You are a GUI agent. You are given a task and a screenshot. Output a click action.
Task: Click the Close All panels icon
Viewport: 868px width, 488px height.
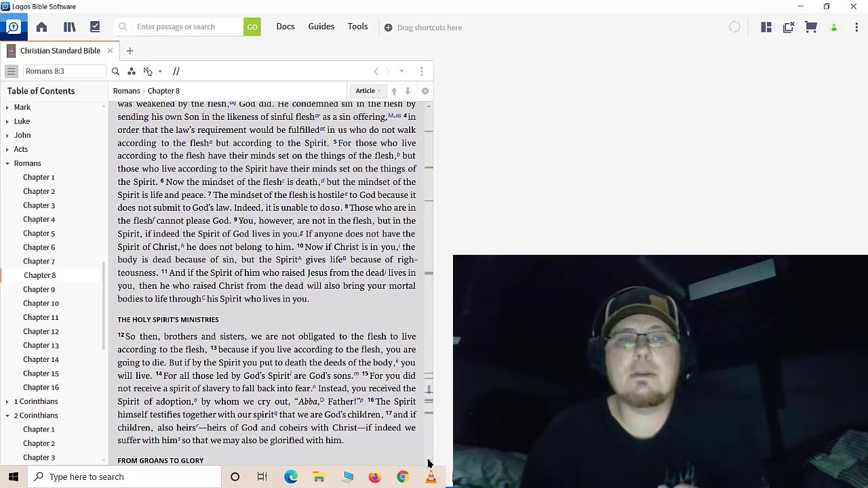pos(789,27)
